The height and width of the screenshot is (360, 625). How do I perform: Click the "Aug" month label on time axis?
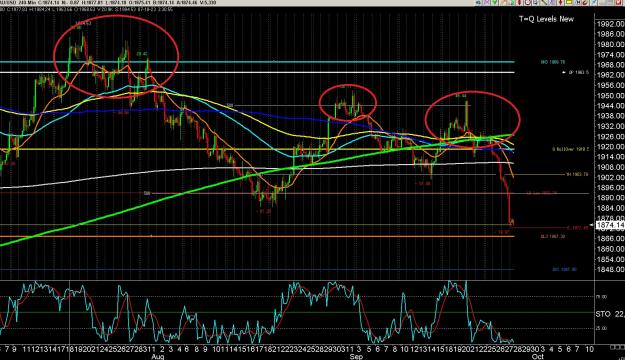tap(157, 357)
